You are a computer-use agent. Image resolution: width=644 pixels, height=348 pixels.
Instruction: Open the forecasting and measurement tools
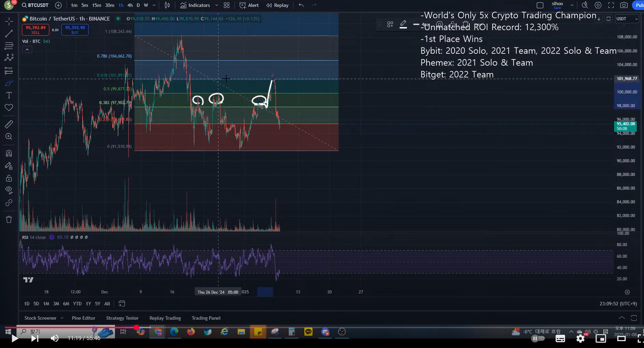pos(9,71)
